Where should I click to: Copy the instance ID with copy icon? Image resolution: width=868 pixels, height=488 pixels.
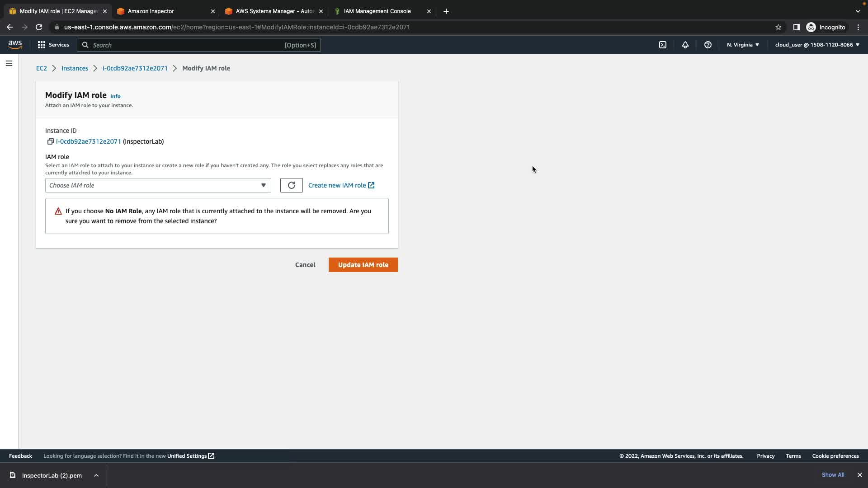tap(50, 141)
